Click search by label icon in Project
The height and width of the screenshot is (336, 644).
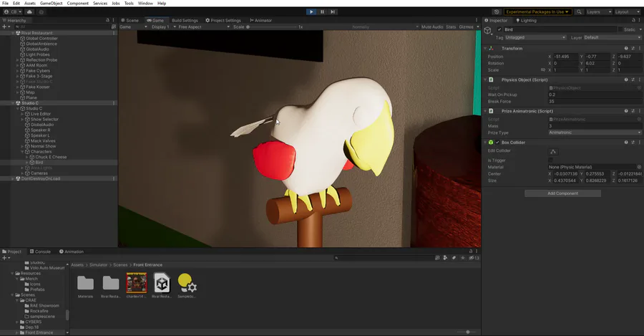click(x=454, y=258)
